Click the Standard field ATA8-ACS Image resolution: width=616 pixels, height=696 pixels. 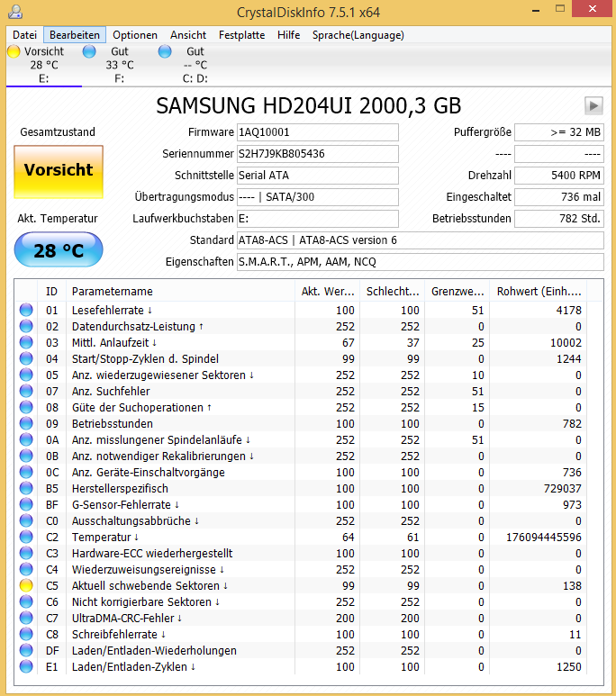coord(421,240)
